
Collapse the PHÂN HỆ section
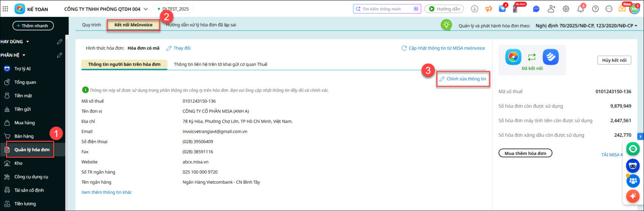point(24,55)
